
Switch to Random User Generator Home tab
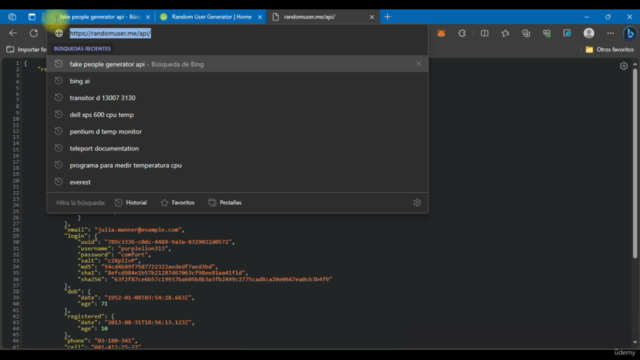pyautogui.click(x=211, y=17)
